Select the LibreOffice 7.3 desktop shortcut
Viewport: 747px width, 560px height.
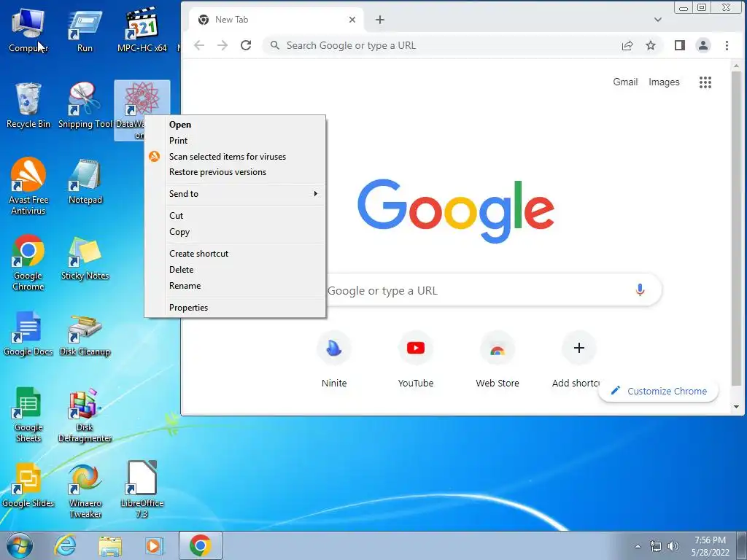pyautogui.click(x=142, y=491)
